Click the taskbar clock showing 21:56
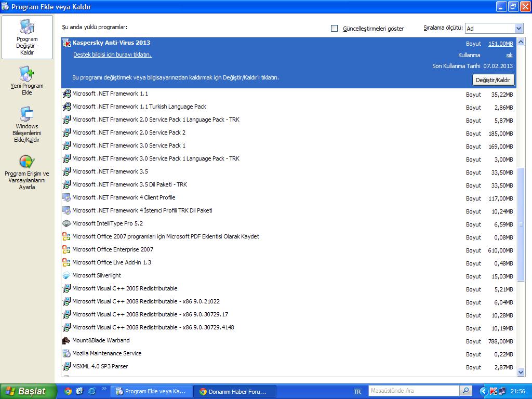 (x=518, y=391)
